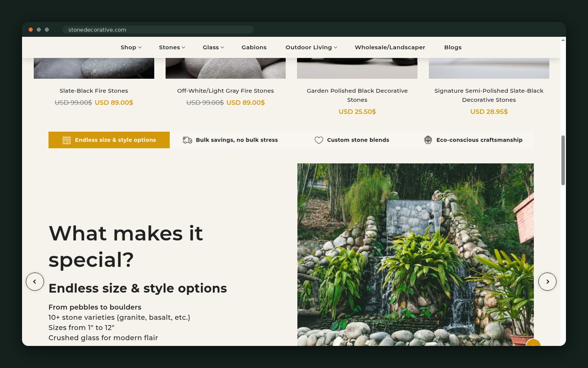
Task: Click the Slate-Black Fire Stones product image
Action: pos(94,68)
